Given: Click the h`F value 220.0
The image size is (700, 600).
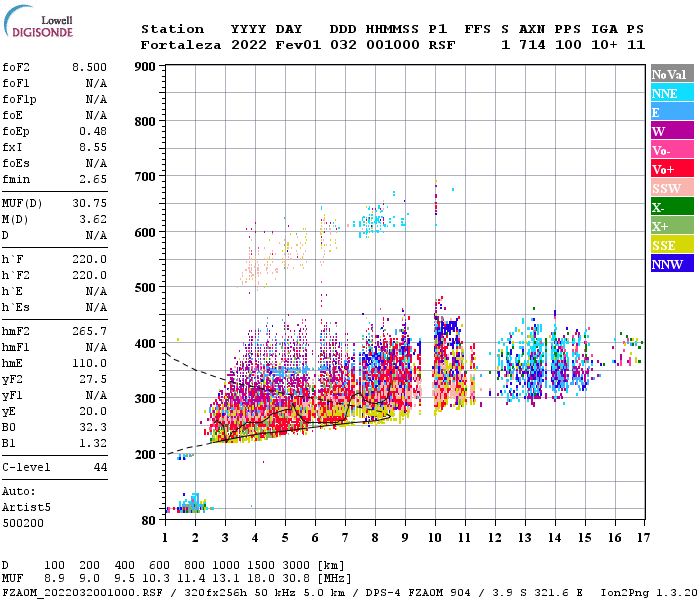Looking at the screenshot, I should pyautogui.click(x=90, y=259).
